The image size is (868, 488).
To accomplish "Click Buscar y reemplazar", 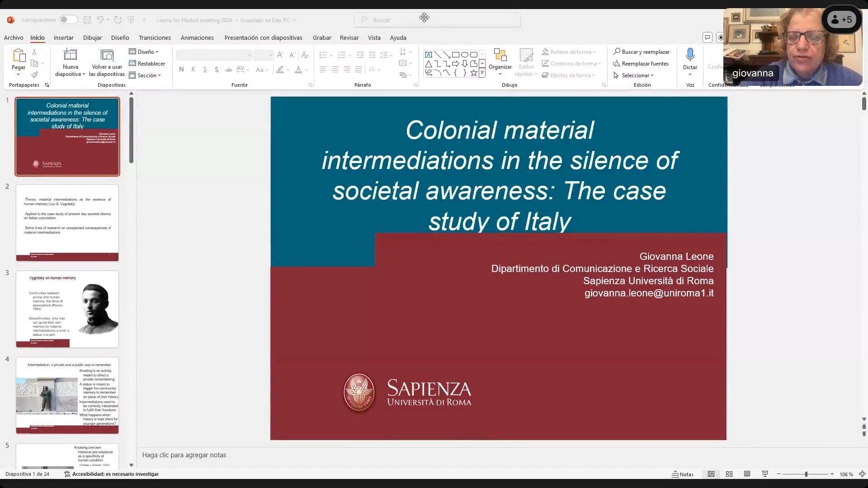I will (x=641, y=52).
